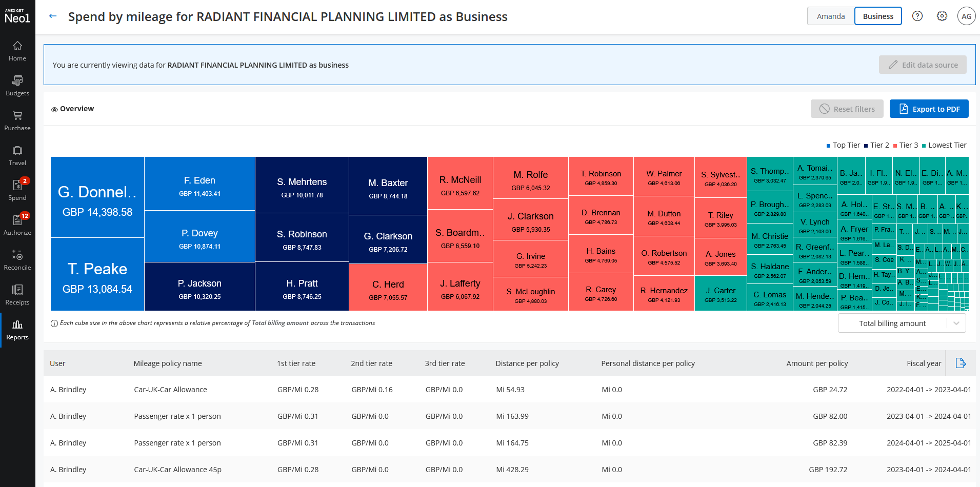This screenshot has height=487, width=980.
Task: Select the W. Palmer tile
Action: (x=664, y=176)
